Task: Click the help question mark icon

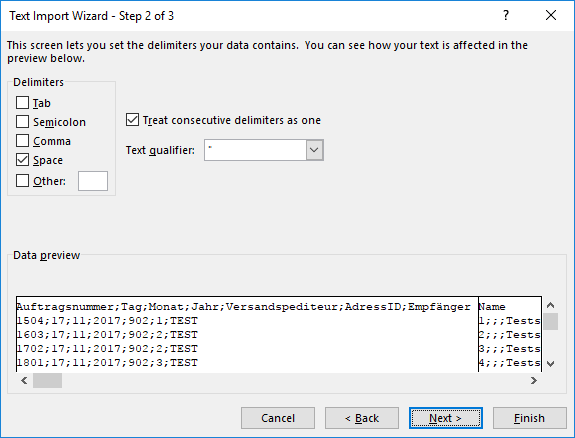Action: click(x=506, y=15)
